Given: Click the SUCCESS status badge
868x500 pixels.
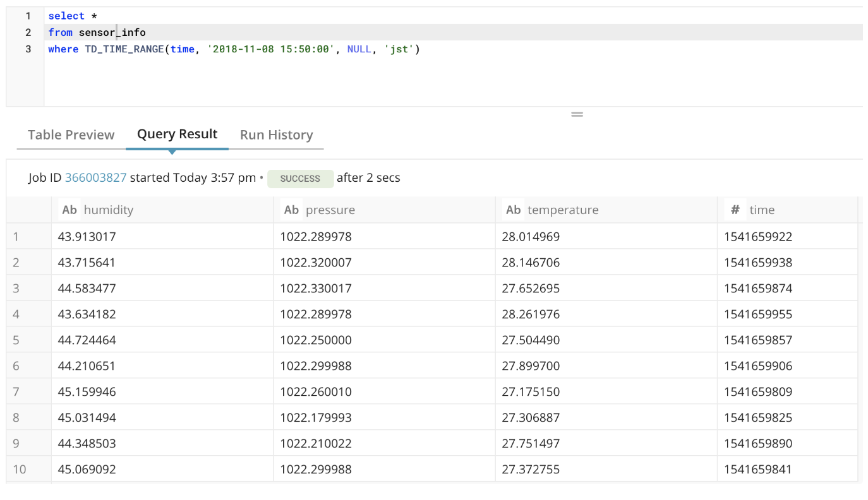Looking at the screenshot, I should 300,179.
